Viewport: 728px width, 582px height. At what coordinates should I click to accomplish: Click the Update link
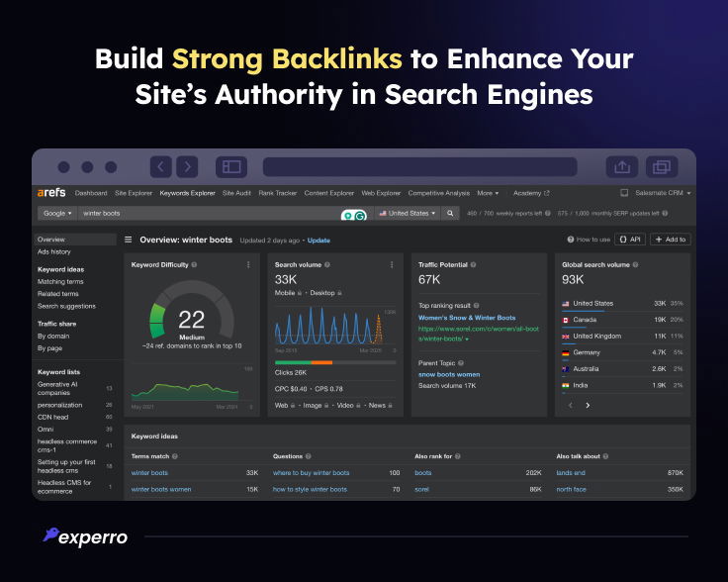click(318, 241)
